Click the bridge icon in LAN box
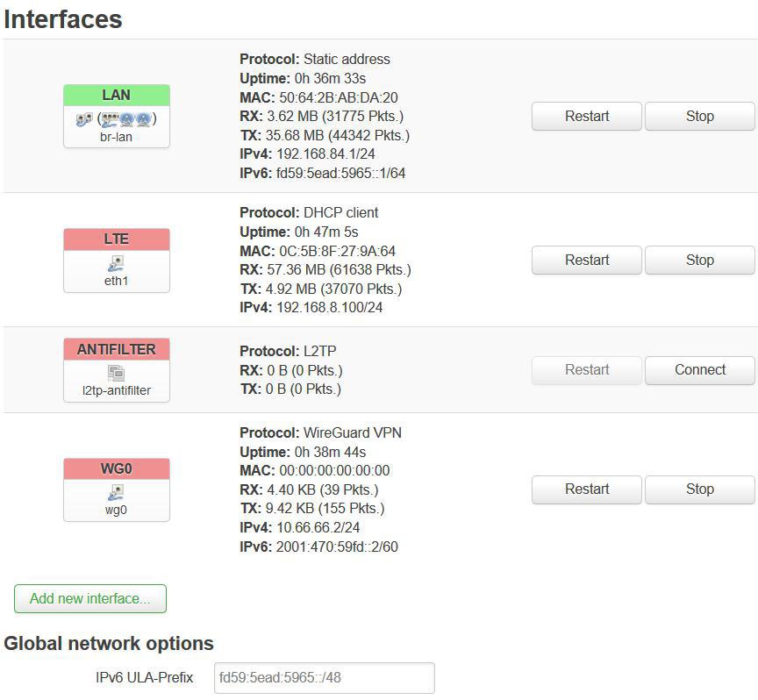Screen dimensions: 758x700 pyautogui.click(x=83, y=119)
